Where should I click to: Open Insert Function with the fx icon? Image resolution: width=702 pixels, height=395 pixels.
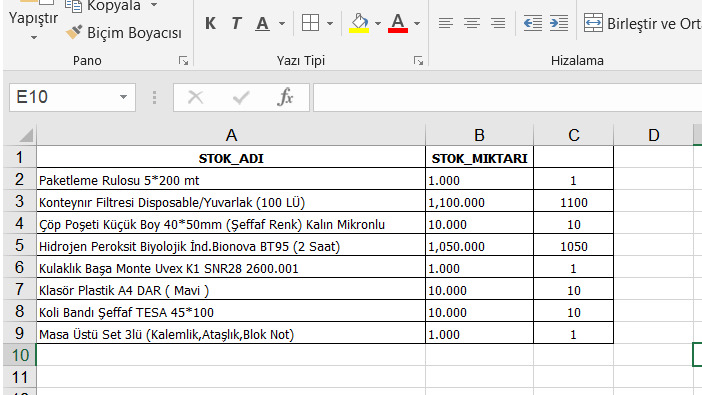285,97
